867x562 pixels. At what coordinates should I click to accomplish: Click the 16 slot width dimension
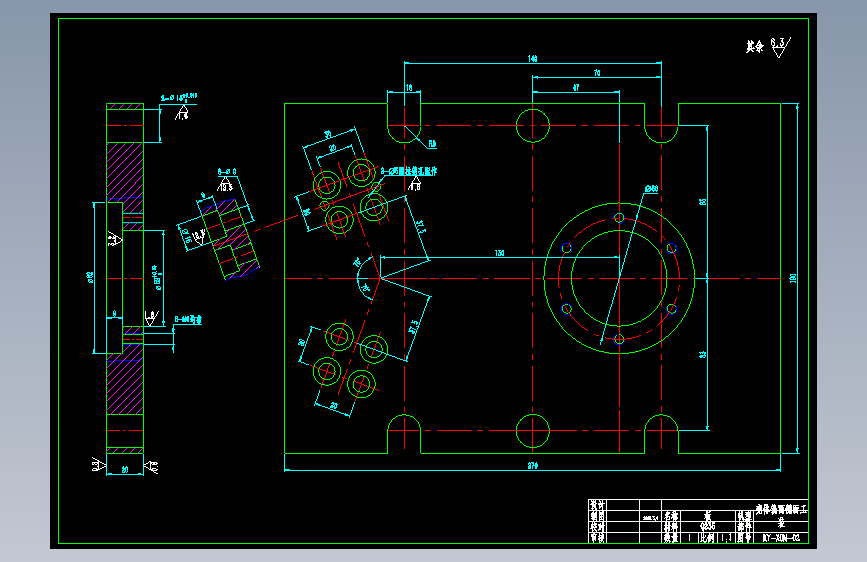coord(409,87)
